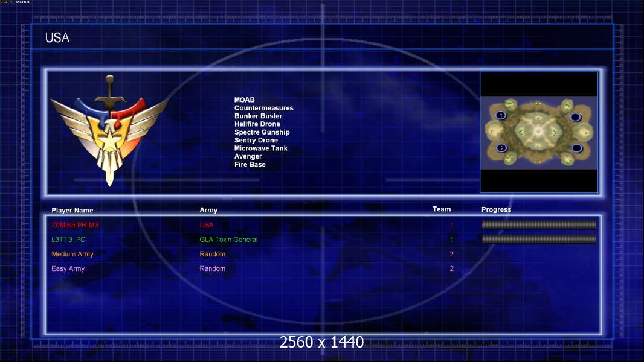Screen dimensions: 644x362
Task: Click Random army for Easy Army
Action: (x=212, y=268)
